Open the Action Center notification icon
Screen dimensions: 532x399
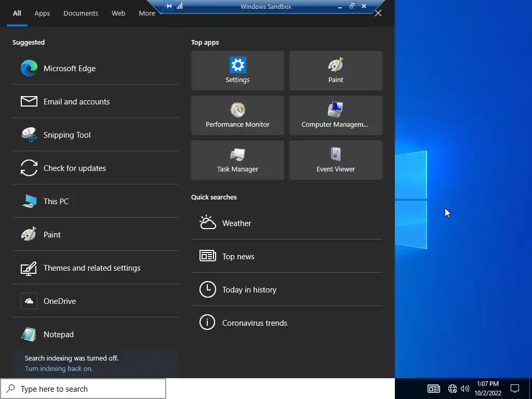point(515,389)
